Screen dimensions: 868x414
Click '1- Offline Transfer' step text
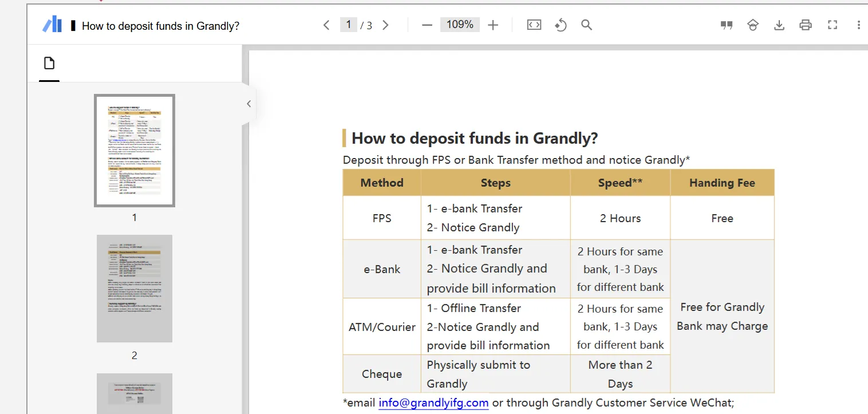pyautogui.click(x=474, y=308)
